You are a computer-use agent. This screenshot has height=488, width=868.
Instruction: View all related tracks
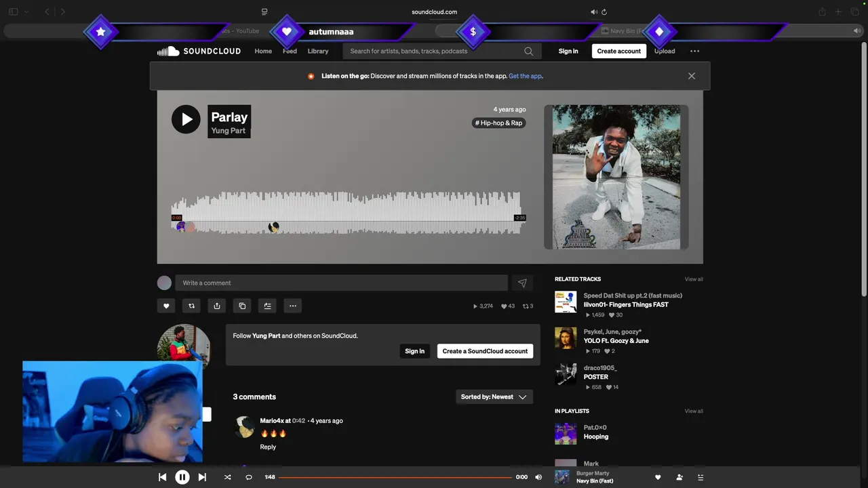pyautogui.click(x=694, y=279)
